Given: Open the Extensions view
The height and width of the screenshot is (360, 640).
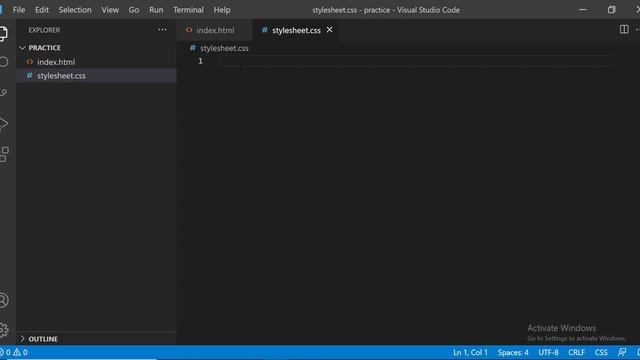Looking at the screenshot, I should click(x=4, y=154).
